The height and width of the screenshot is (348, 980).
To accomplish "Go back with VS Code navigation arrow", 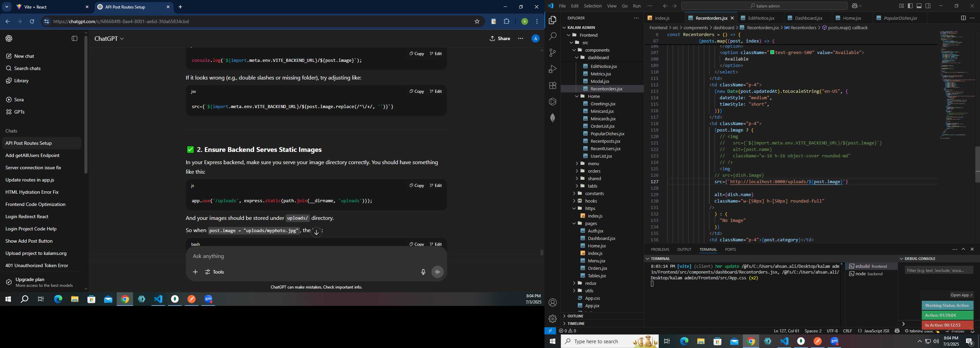I will click(x=665, y=6).
